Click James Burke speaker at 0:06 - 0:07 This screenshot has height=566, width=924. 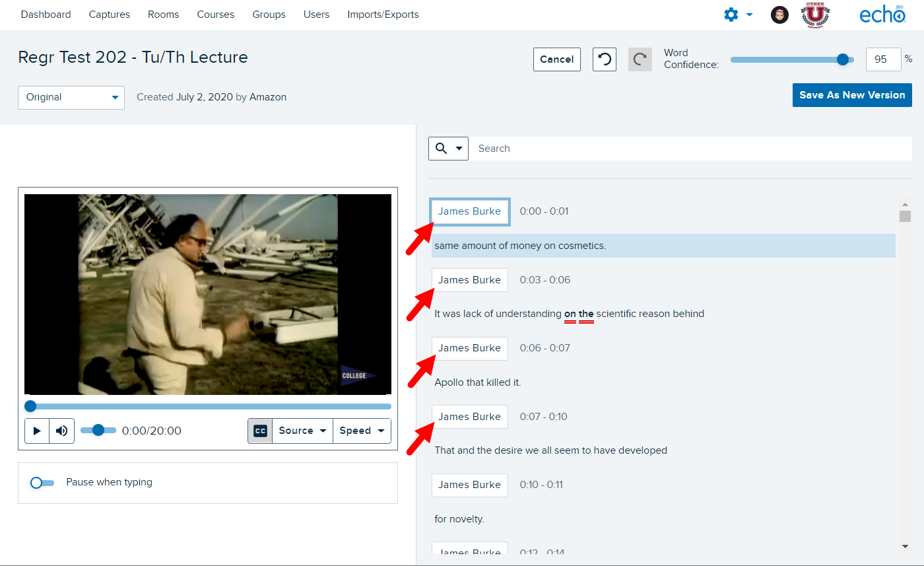click(469, 348)
